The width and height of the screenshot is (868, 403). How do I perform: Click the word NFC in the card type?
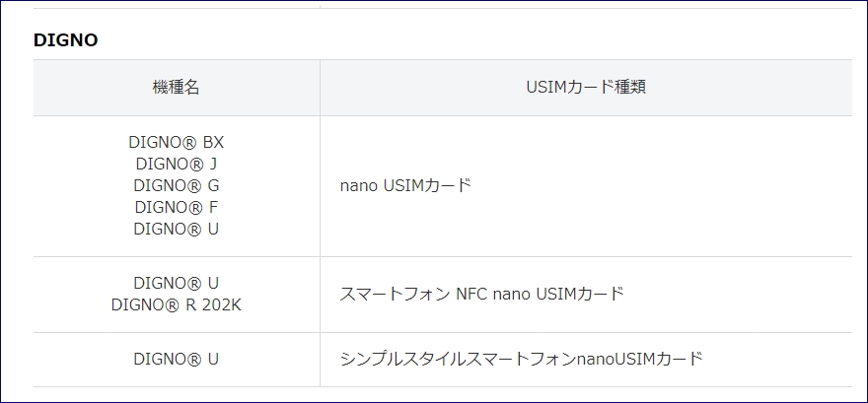point(471,295)
